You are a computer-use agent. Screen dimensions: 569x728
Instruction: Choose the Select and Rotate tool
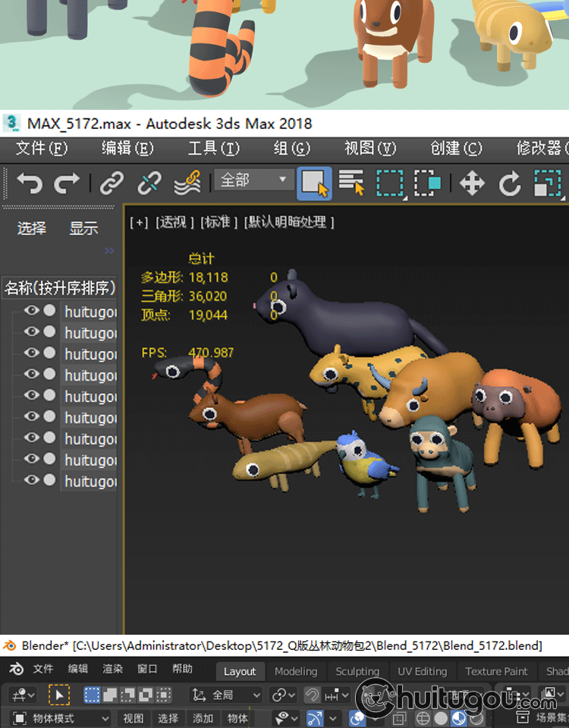click(x=509, y=183)
